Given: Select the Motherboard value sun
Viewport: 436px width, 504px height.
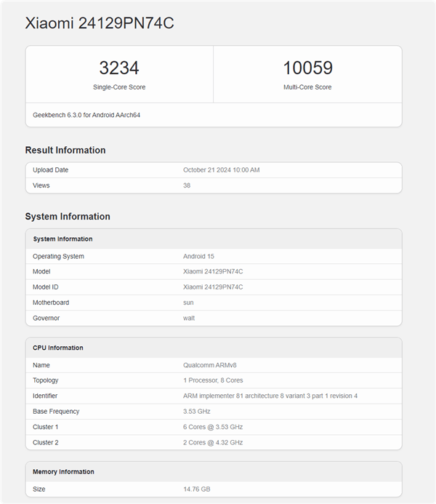Looking at the screenshot, I should point(188,303).
